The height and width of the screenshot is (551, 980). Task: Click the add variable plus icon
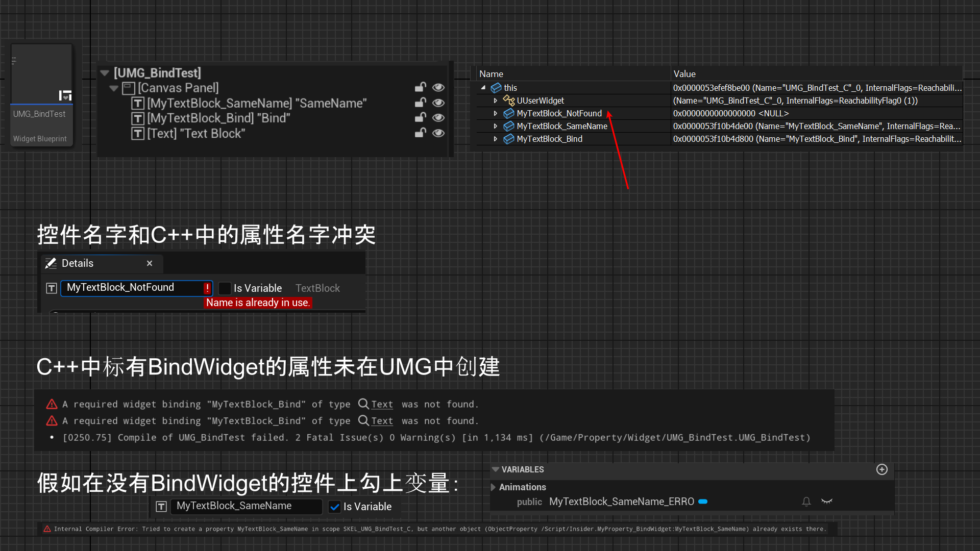pyautogui.click(x=881, y=469)
